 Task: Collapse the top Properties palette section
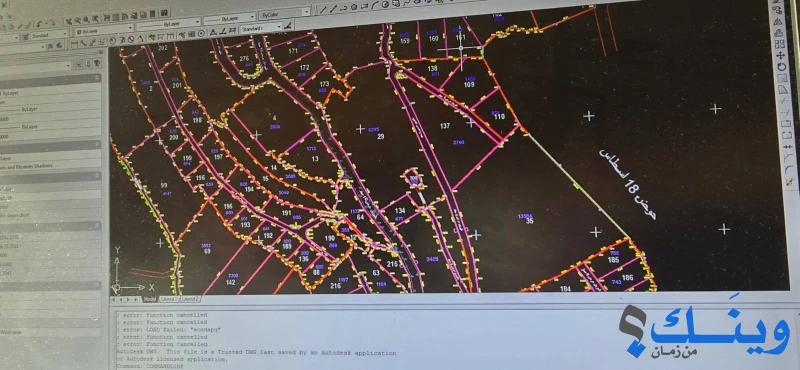coord(96,78)
